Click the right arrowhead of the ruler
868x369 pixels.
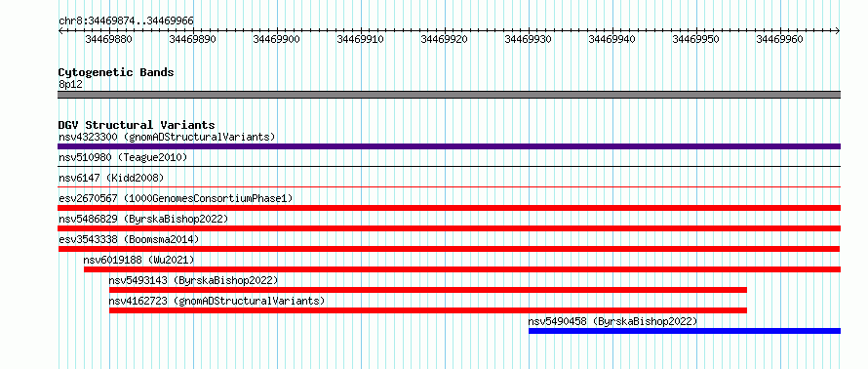click(x=838, y=31)
